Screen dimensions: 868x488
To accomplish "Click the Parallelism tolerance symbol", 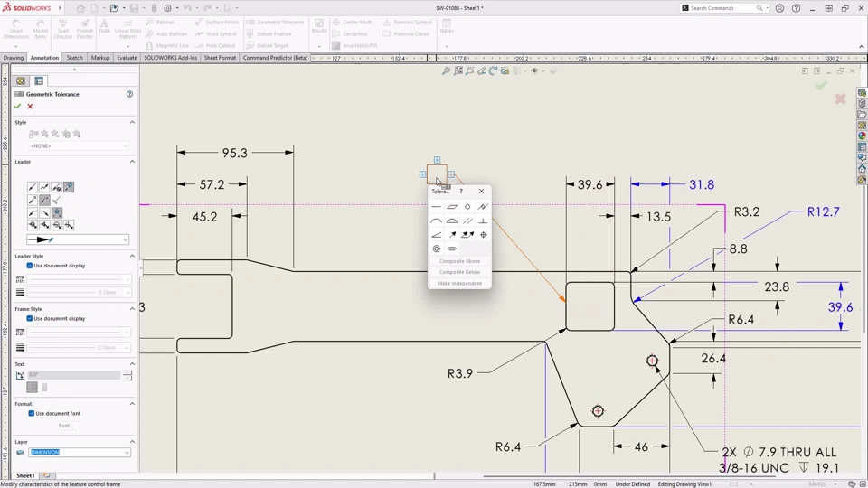I will tap(467, 221).
